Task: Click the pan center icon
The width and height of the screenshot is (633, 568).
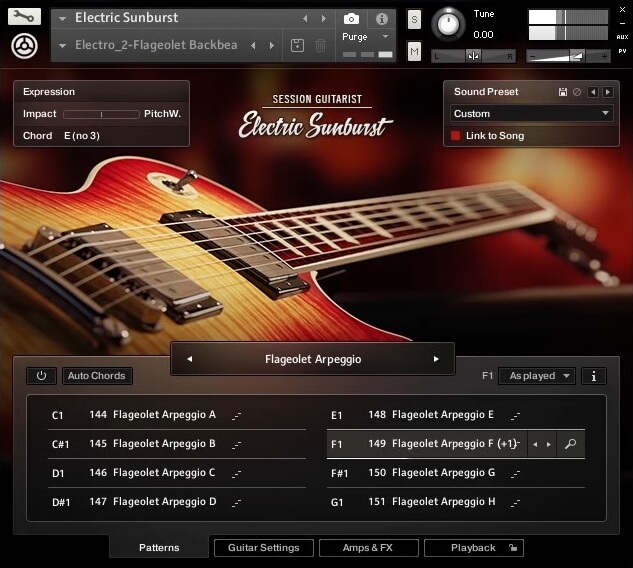Action: click(473, 56)
